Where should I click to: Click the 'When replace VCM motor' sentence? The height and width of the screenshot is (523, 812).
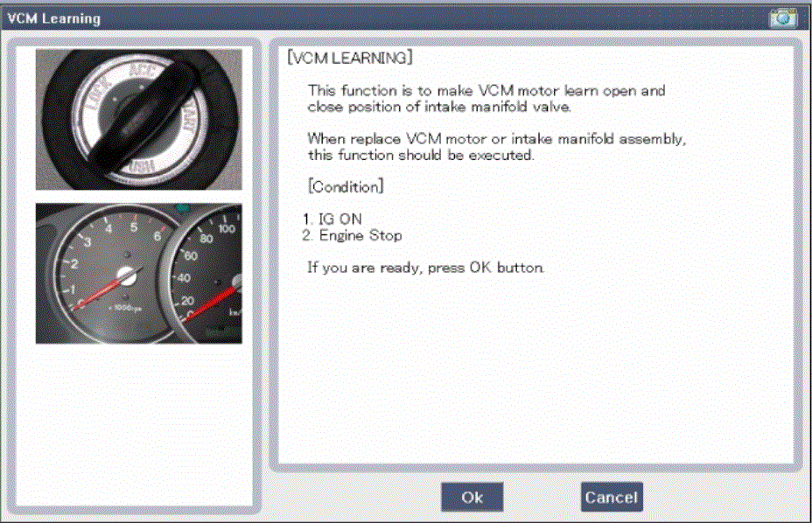pyautogui.click(x=497, y=139)
